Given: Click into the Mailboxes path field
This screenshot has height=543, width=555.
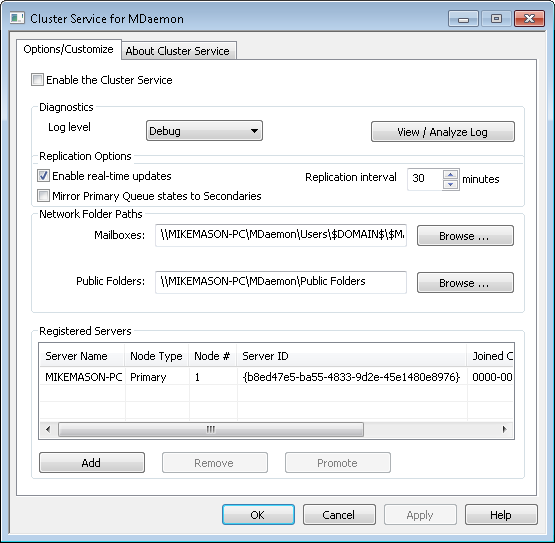Looking at the screenshot, I should click(x=281, y=235).
